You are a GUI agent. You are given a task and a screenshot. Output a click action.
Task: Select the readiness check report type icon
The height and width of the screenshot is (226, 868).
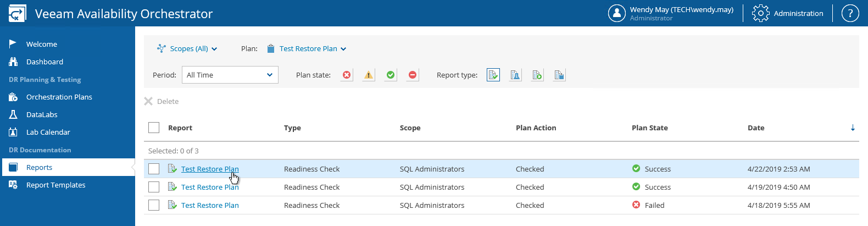(x=493, y=75)
